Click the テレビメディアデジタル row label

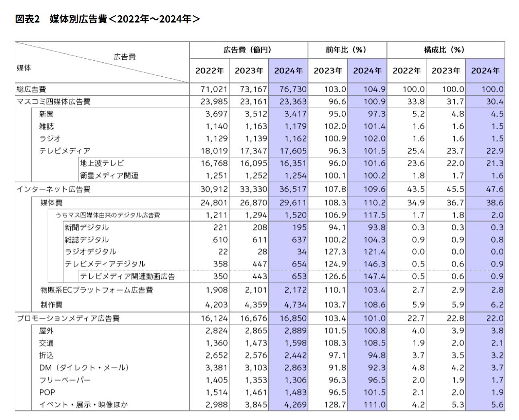point(105,264)
